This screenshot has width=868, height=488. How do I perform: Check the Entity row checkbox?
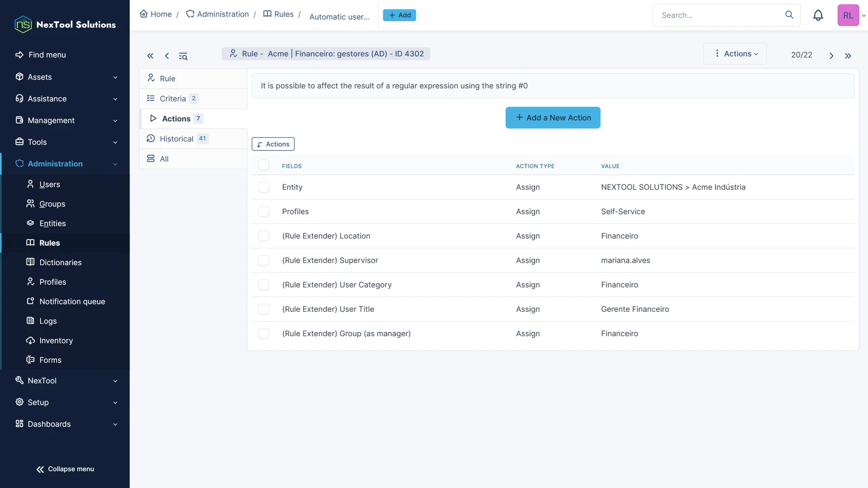(x=264, y=187)
